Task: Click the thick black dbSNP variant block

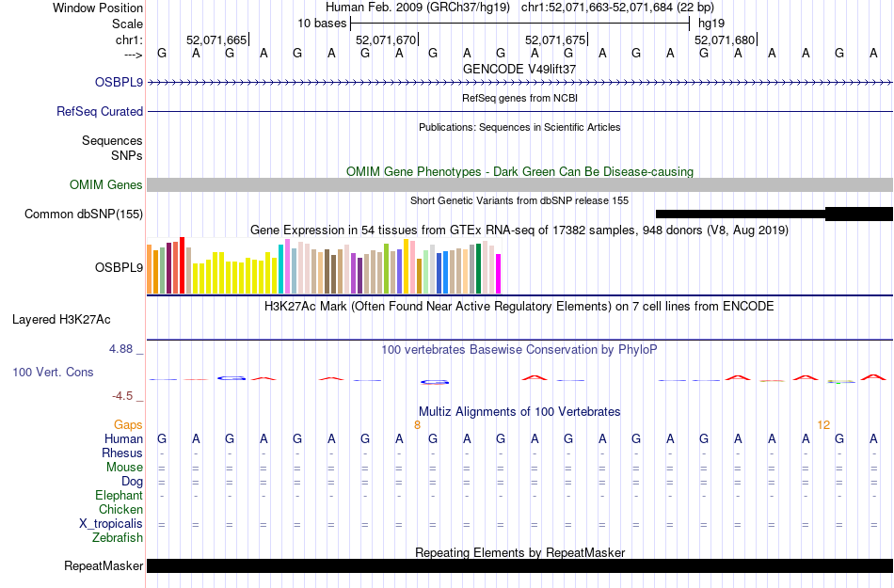Action: coord(858,215)
